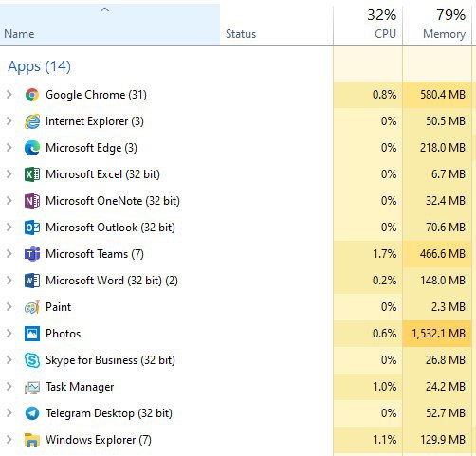Click the 218.0 MB Edge memory value
This screenshot has height=456, width=476.
point(443,148)
